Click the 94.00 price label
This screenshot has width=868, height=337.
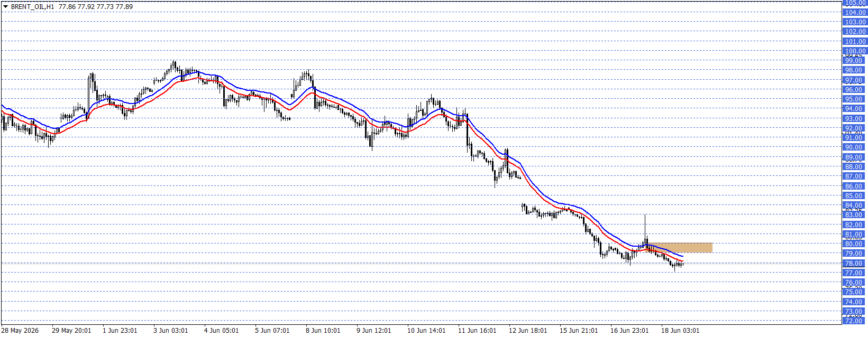855,109
